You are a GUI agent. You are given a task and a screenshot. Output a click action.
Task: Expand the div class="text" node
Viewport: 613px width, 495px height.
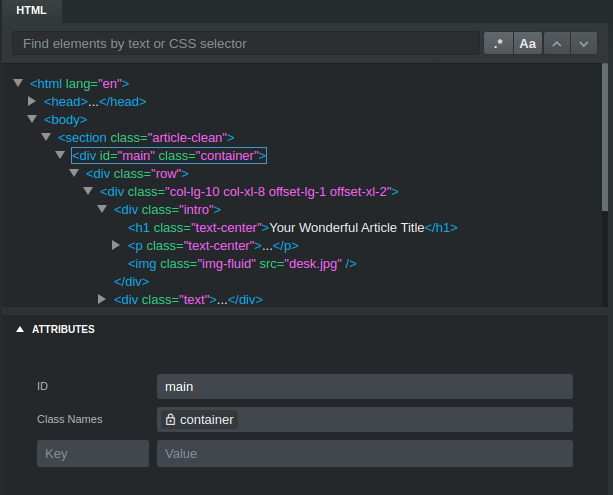[x=102, y=299]
